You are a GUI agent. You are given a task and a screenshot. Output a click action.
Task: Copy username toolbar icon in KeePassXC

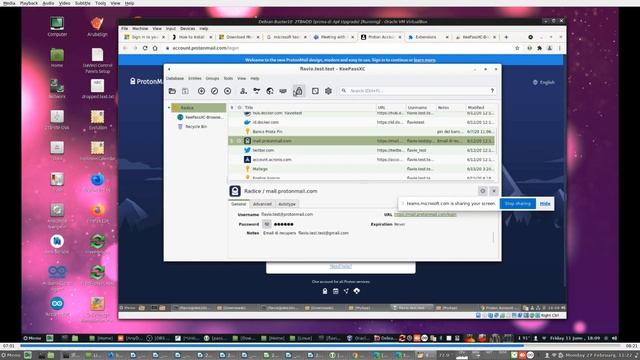(243, 91)
